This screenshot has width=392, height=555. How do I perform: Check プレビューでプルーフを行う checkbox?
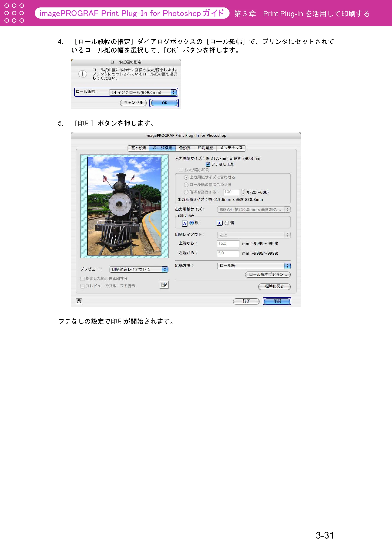click(x=82, y=286)
